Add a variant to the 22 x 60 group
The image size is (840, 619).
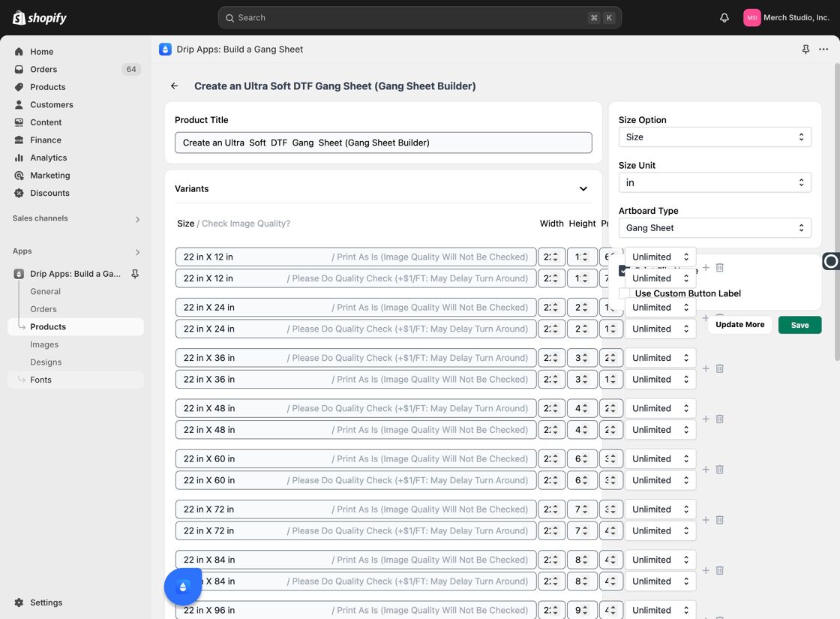click(x=706, y=469)
